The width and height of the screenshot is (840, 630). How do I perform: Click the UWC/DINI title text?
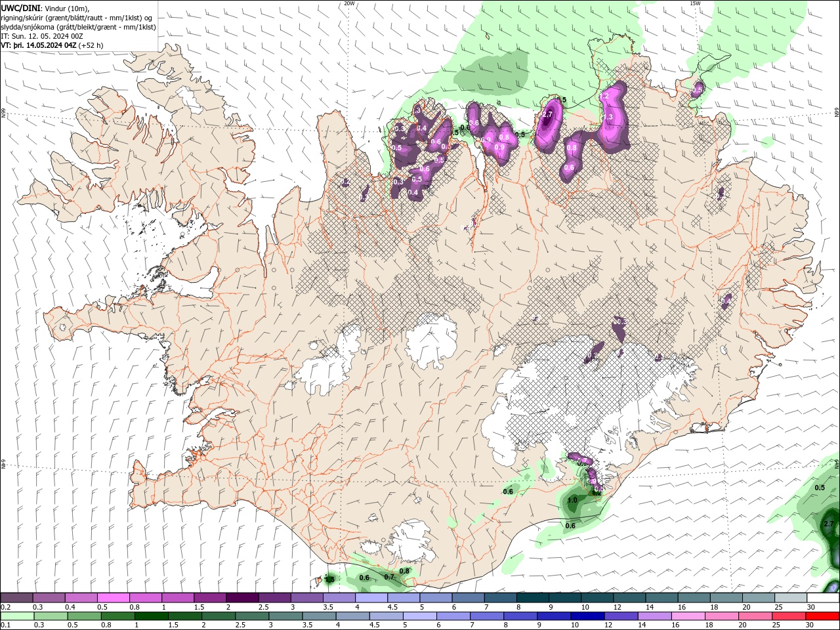21,8
